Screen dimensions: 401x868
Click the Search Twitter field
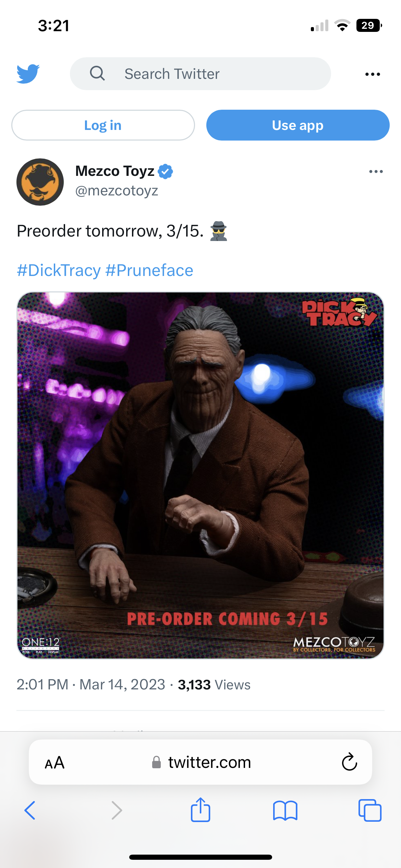[x=200, y=74]
